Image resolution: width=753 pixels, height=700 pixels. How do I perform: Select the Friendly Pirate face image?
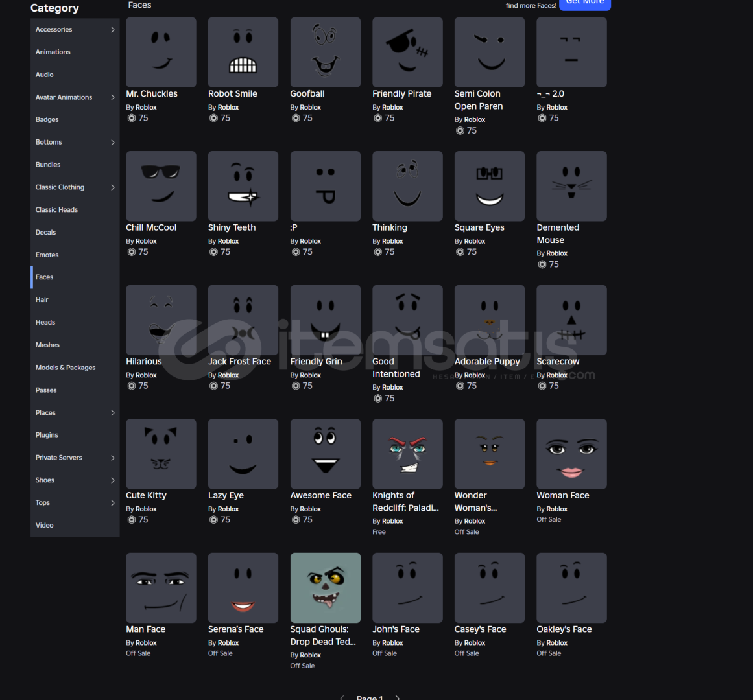click(407, 52)
